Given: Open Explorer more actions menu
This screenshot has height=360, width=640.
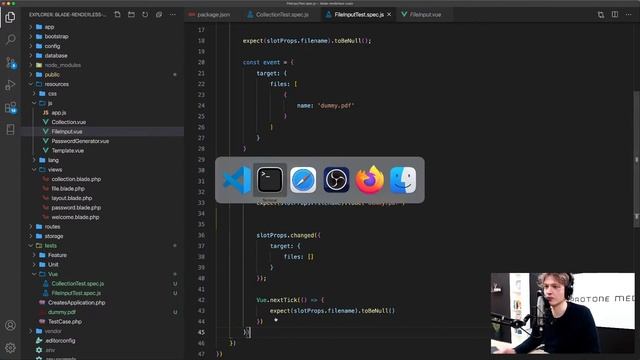Looking at the screenshot, I should (173, 15).
